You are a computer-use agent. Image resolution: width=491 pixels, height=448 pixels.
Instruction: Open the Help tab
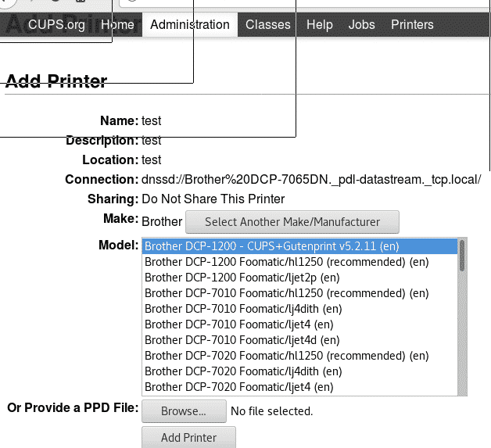click(x=320, y=25)
